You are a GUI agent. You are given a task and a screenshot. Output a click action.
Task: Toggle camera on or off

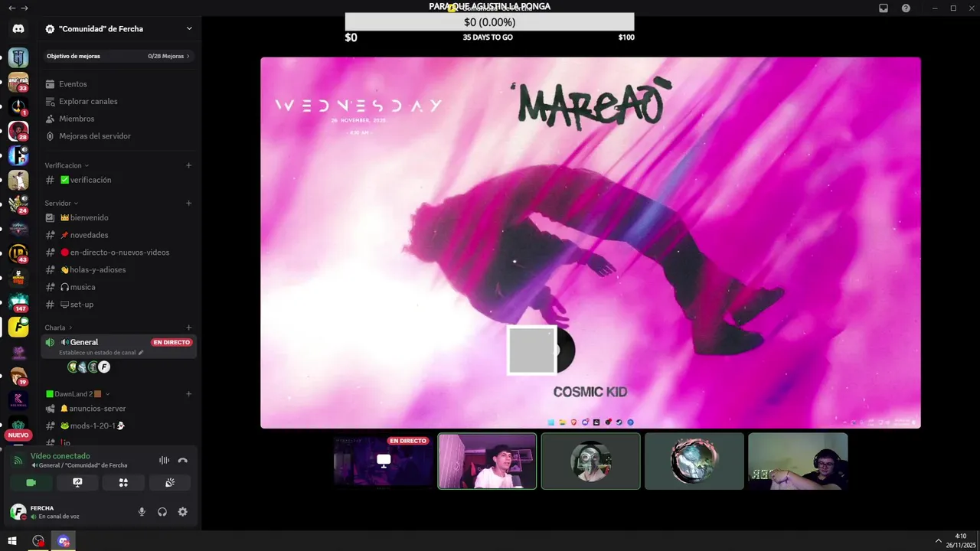tap(31, 483)
